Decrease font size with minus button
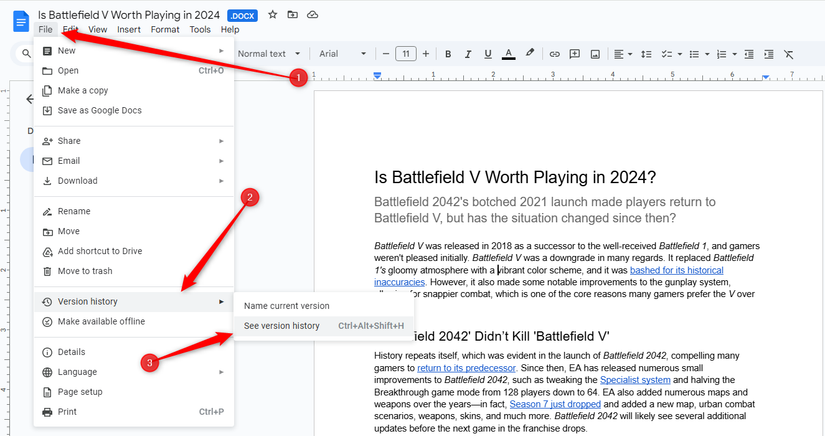 click(386, 54)
